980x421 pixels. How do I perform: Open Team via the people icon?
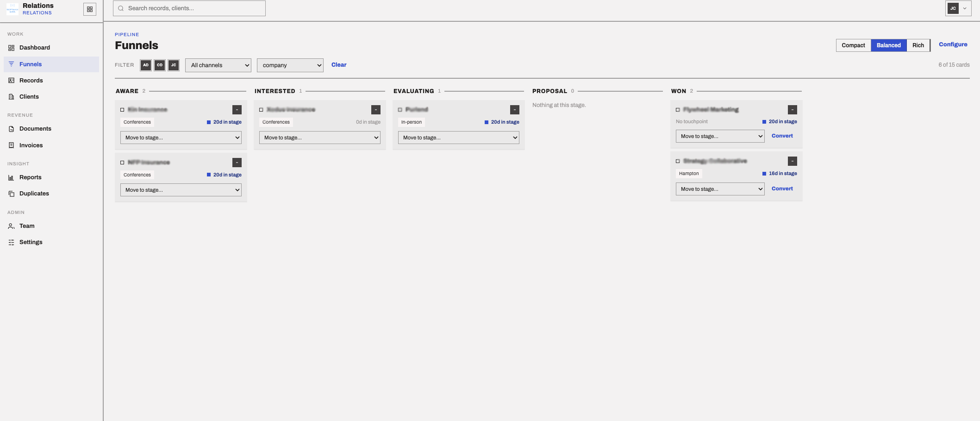click(12, 226)
